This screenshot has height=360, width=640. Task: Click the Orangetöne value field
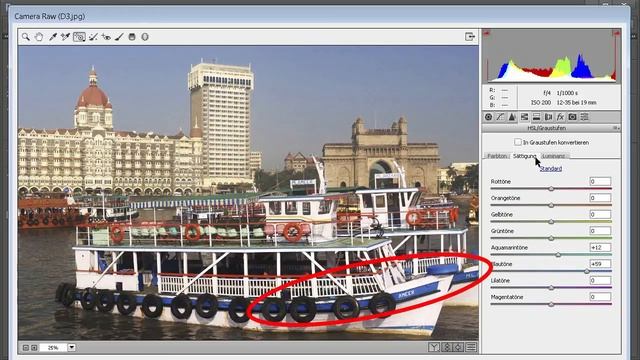coord(600,198)
